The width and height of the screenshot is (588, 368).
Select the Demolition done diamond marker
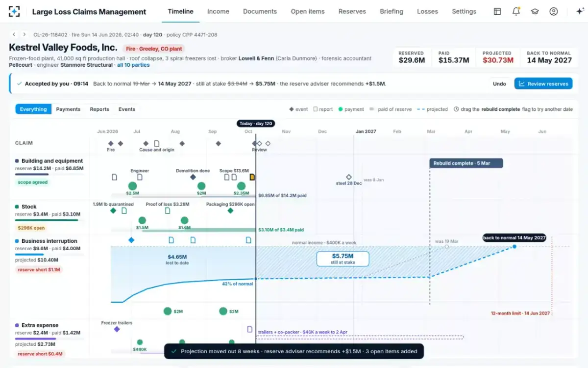[193, 177]
